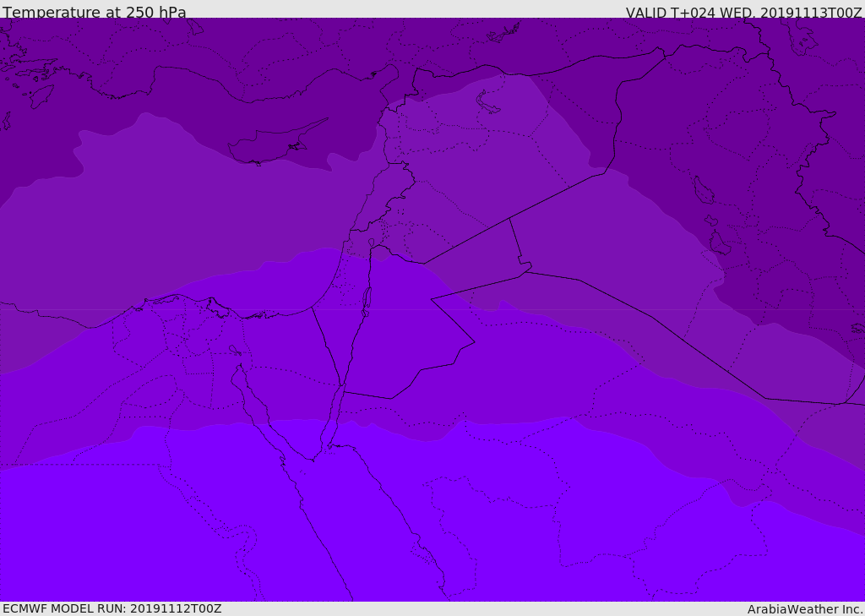Viewport: 865px width, 616px height.
Task: Click the lake outline in northern Syria
Action: pyautogui.click(x=488, y=102)
